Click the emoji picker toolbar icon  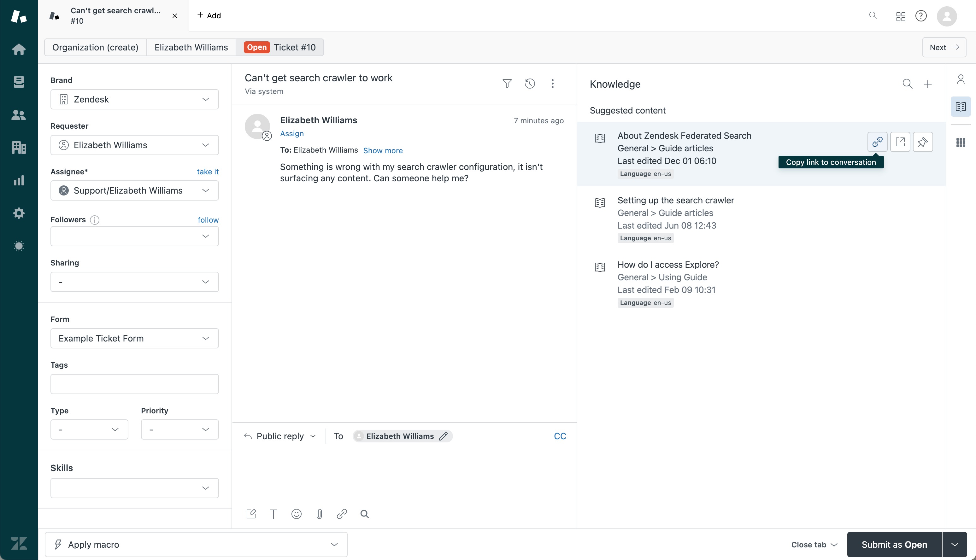click(x=296, y=514)
